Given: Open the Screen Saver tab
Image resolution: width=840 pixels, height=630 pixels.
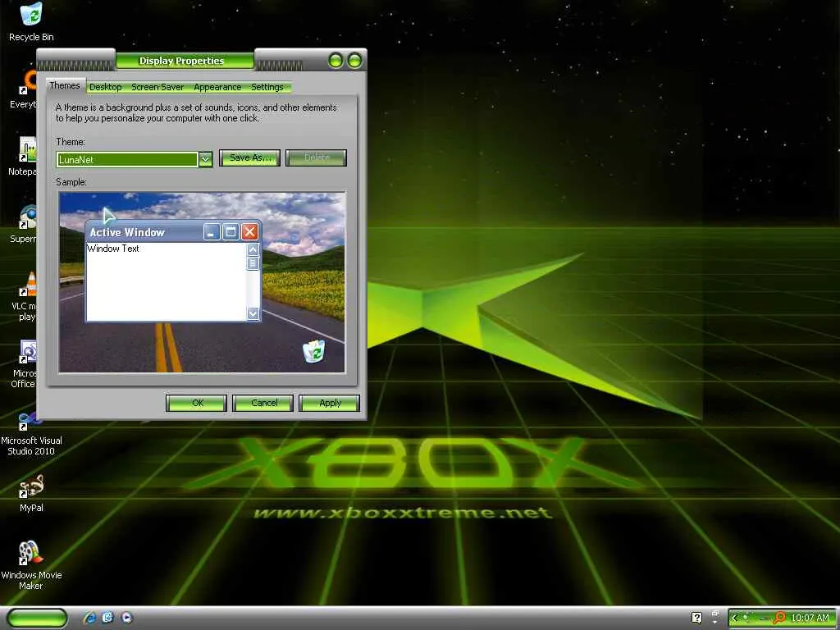Looking at the screenshot, I should (157, 87).
